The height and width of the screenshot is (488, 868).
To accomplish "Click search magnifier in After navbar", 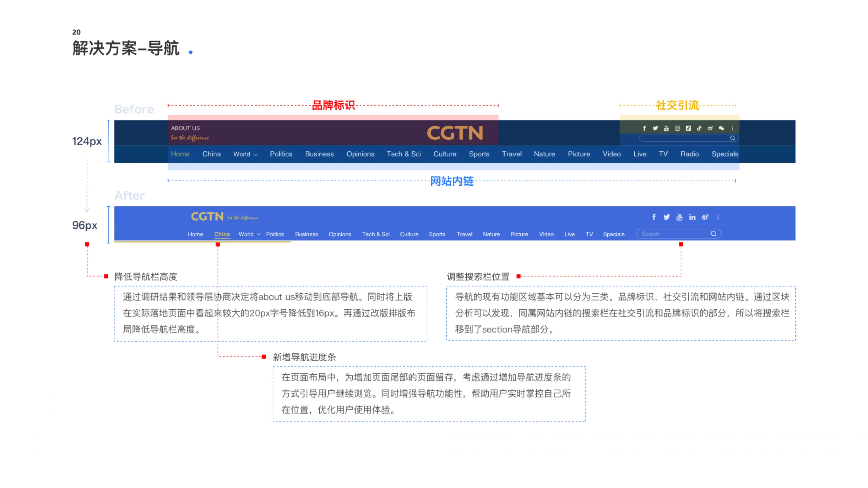I will [713, 234].
